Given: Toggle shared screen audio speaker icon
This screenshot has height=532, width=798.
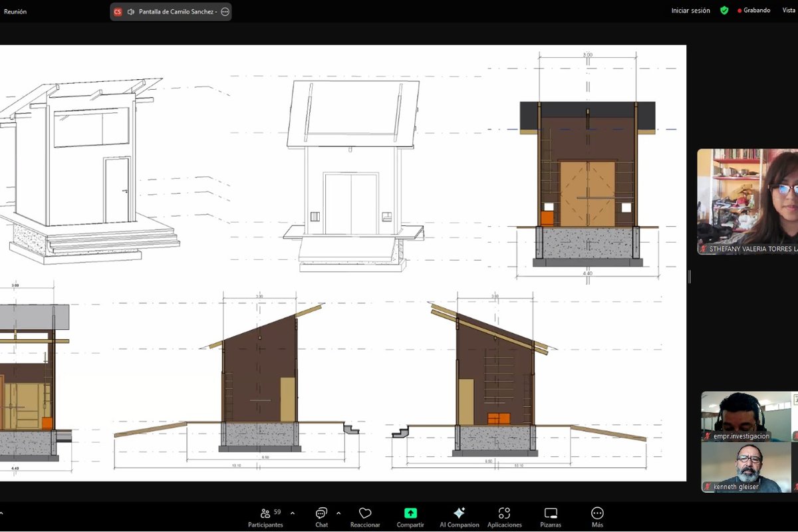Looking at the screenshot, I should [131, 12].
